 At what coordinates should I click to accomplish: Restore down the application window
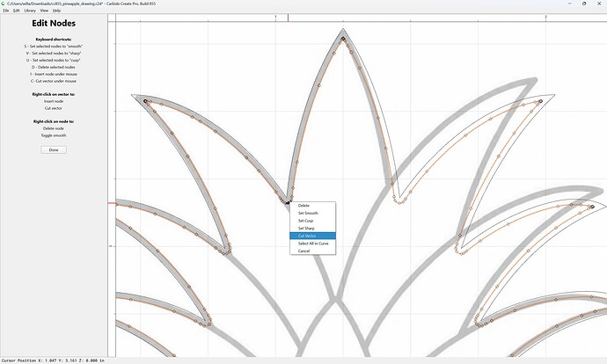(x=584, y=4)
